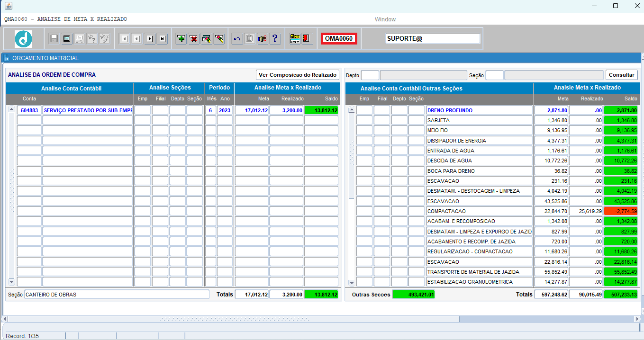Click the clear record window-eraser icon

pyautogui.click(x=207, y=39)
